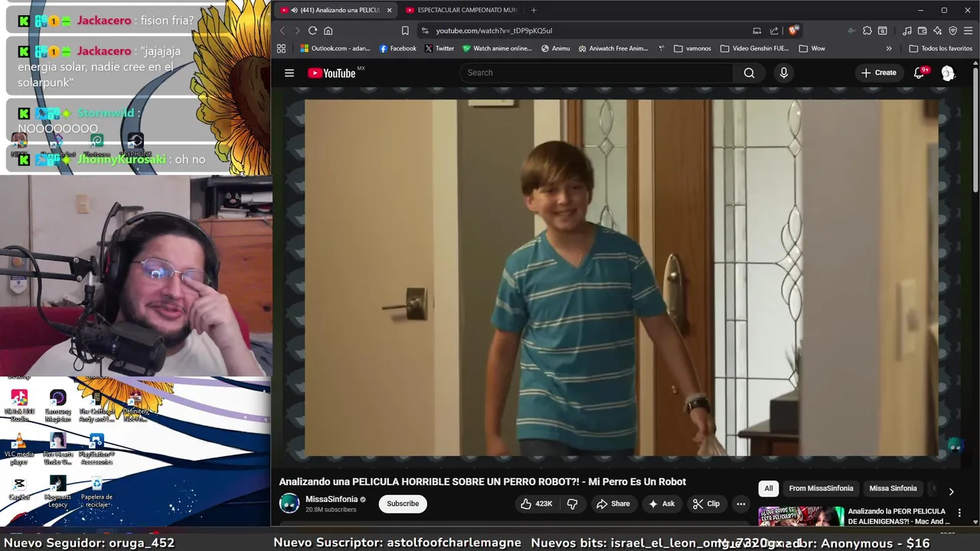This screenshot has height=551, width=980.
Task: Click the video player showing the boy
Action: tap(621, 278)
